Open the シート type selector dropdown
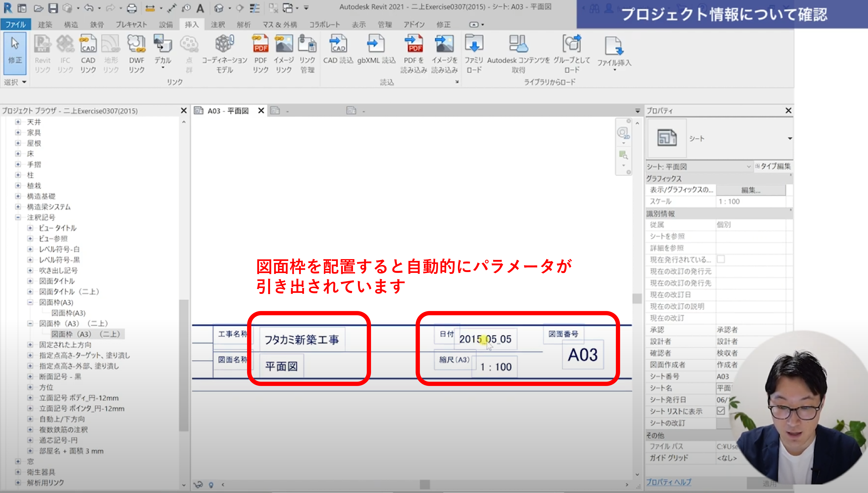Image resolution: width=868 pixels, height=493 pixels. 789,139
